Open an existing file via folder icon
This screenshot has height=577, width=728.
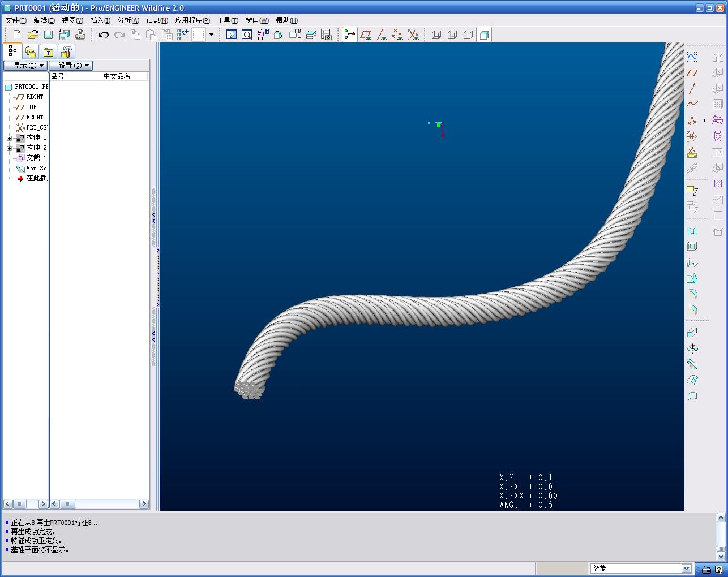pyautogui.click(x=33, y=35)
